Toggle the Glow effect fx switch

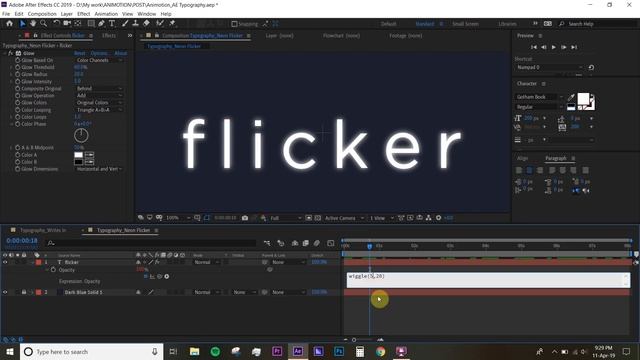(11, 53)
